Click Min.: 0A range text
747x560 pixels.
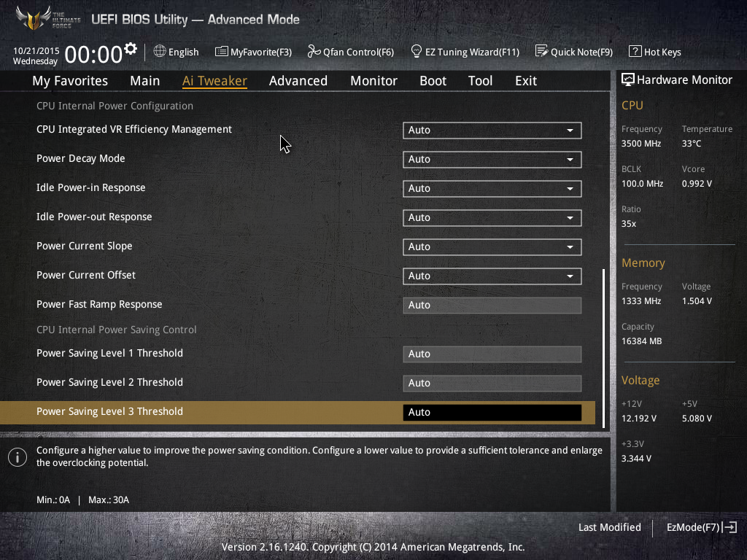tap(53, 500)
